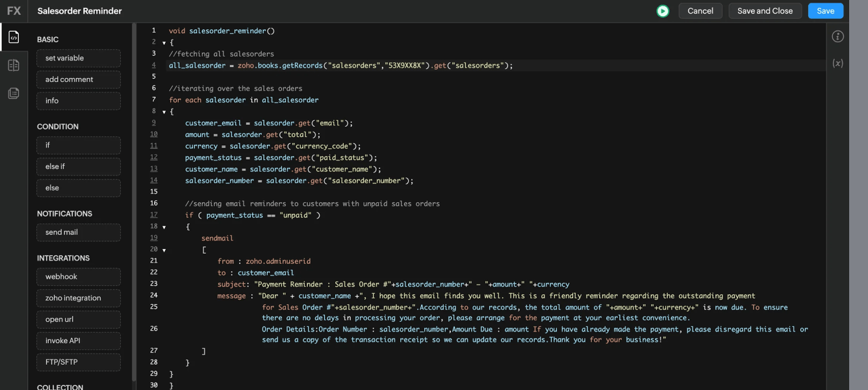Click the 'Order Details:Order Number' message line
Viewport: 868px width, 390px height.
pyautogui.click(x=535, y=330)
